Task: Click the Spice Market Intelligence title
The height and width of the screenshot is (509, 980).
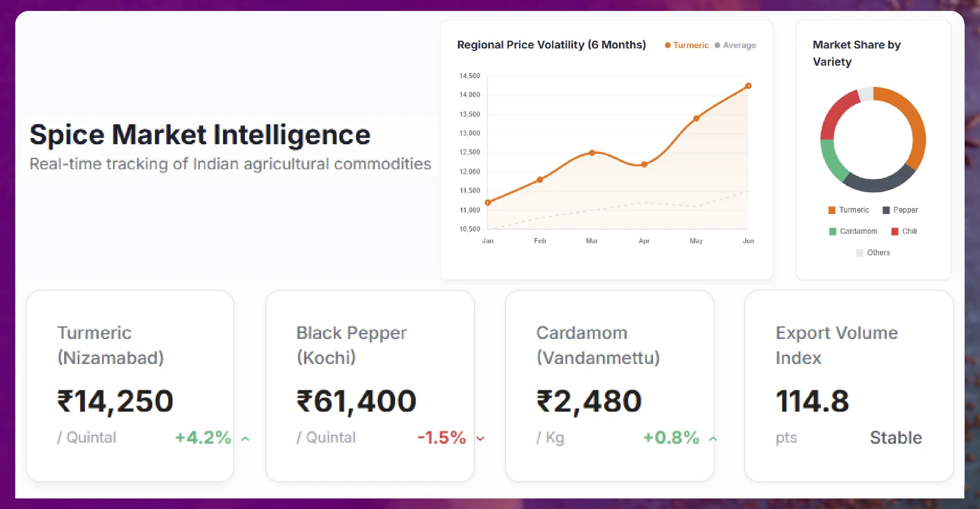Action: click(x=200, y=134)
